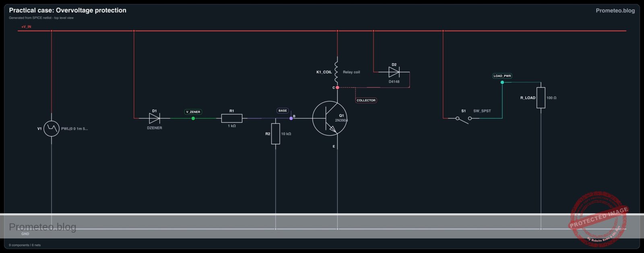Click the S1 reference designator
This screenshot has height=253, width=644.
pyautogui.click(x=463, y=111)
